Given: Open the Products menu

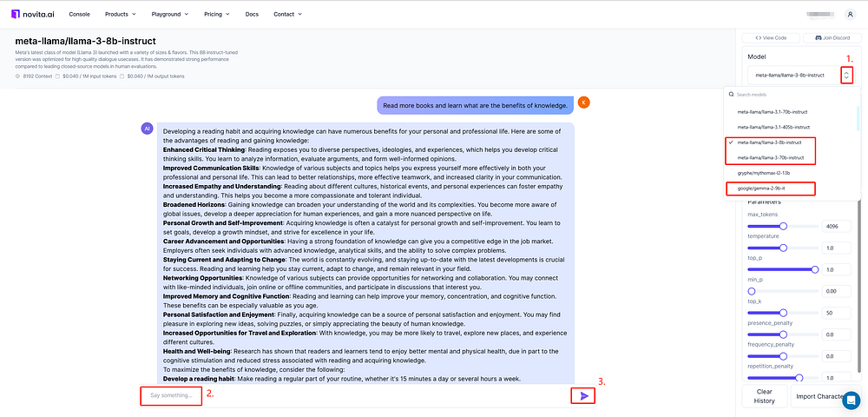Looking at the screenshot, I should tap(120, 15).
